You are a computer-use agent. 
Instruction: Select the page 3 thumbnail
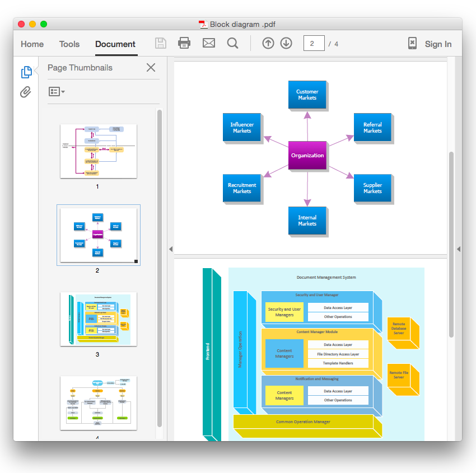pos(98,319)
